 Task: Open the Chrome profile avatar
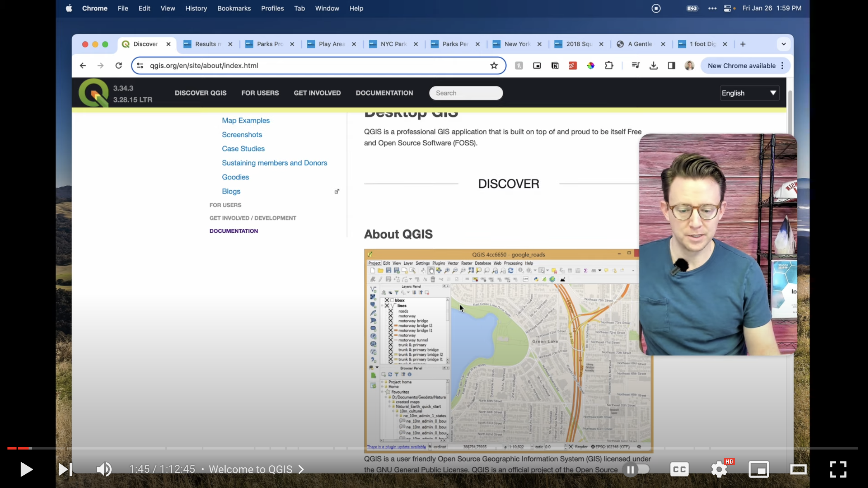point(689,65)
